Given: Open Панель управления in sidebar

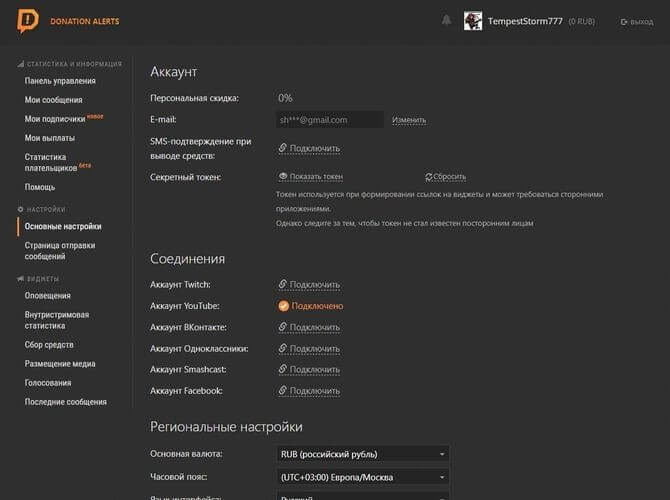Looking at the screenshot, I should coord(60,81).
